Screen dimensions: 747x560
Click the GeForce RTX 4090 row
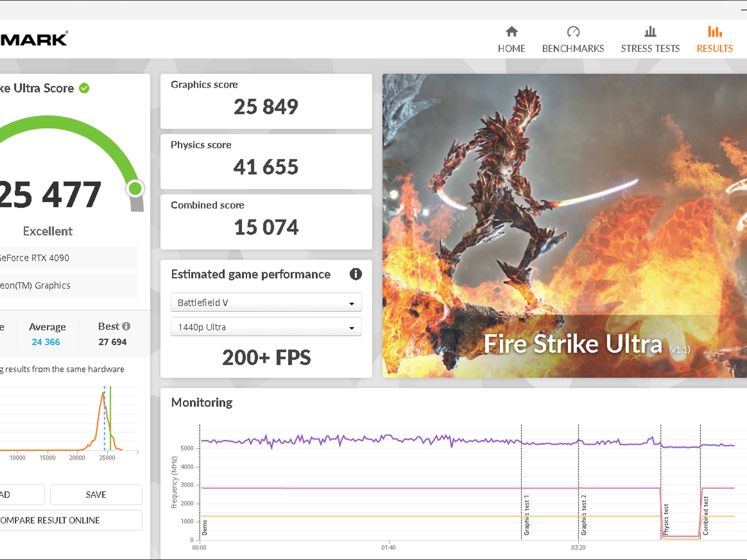(x=69, y=258)
